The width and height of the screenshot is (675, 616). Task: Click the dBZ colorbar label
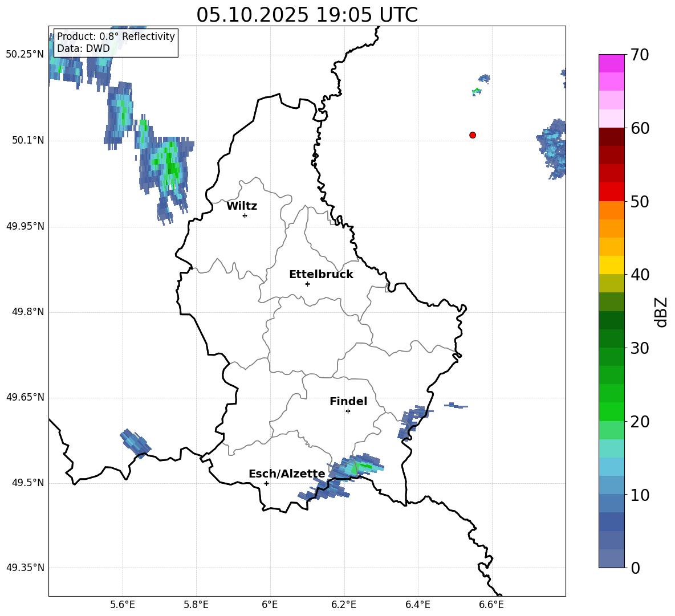coord(661,312)
